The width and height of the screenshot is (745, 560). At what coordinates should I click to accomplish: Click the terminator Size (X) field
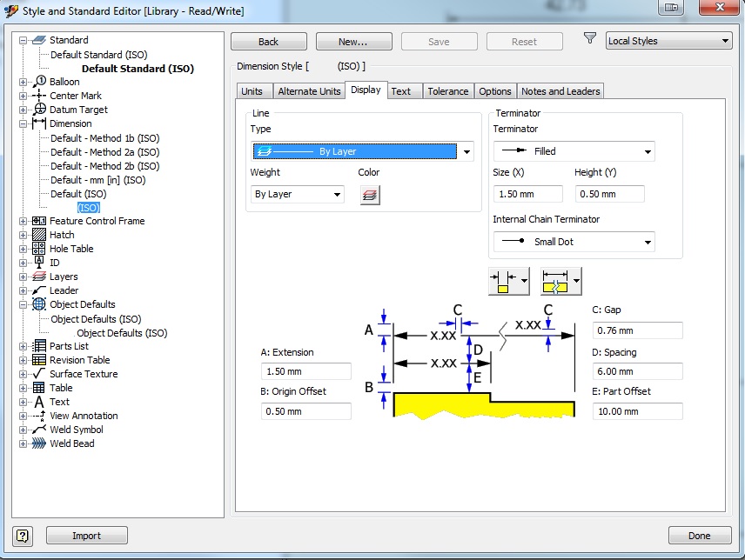pos(528,194)
